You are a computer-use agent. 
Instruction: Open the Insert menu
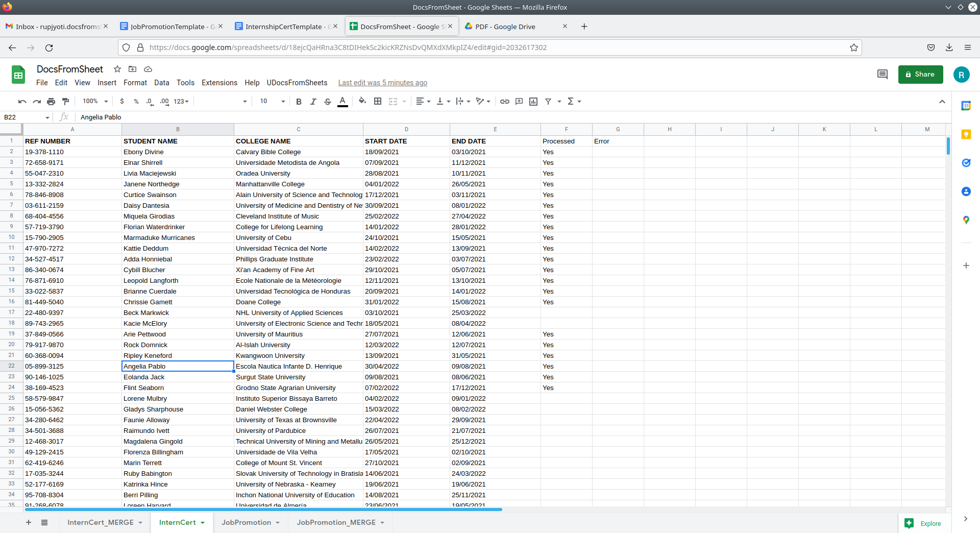click(107, 83)
